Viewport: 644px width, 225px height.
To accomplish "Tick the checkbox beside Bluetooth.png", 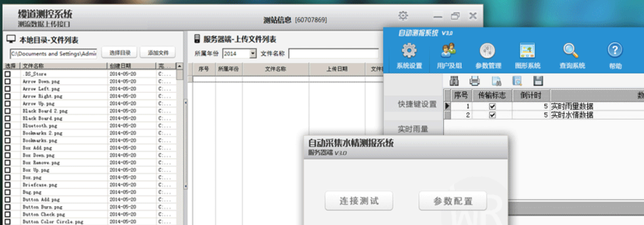I will coord(8,126).
